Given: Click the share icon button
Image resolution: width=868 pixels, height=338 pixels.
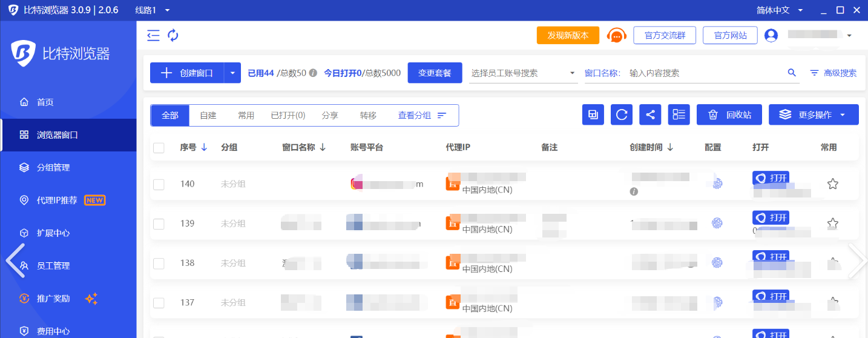Looking at the screenshot, I should pos(650,114).
